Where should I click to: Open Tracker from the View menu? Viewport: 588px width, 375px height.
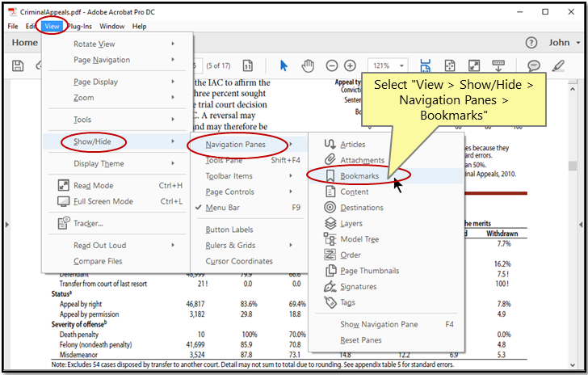coord(117,223)
